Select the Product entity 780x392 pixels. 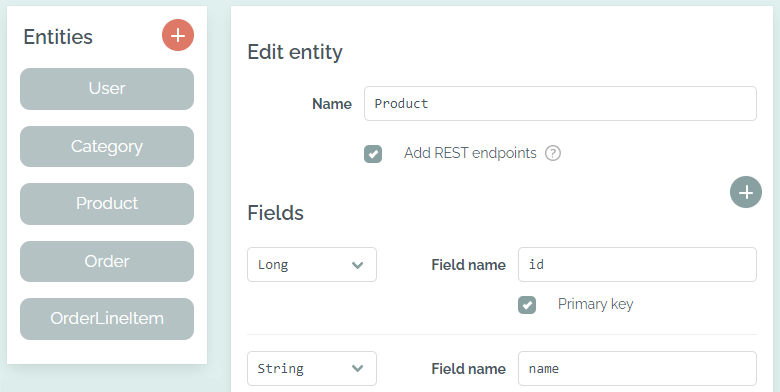107,204
